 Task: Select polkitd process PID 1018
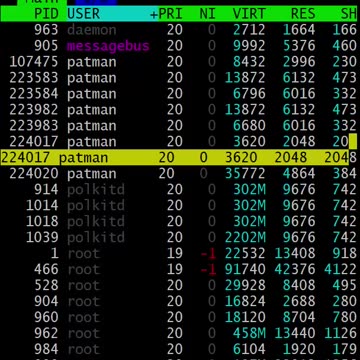click(180, 222)
